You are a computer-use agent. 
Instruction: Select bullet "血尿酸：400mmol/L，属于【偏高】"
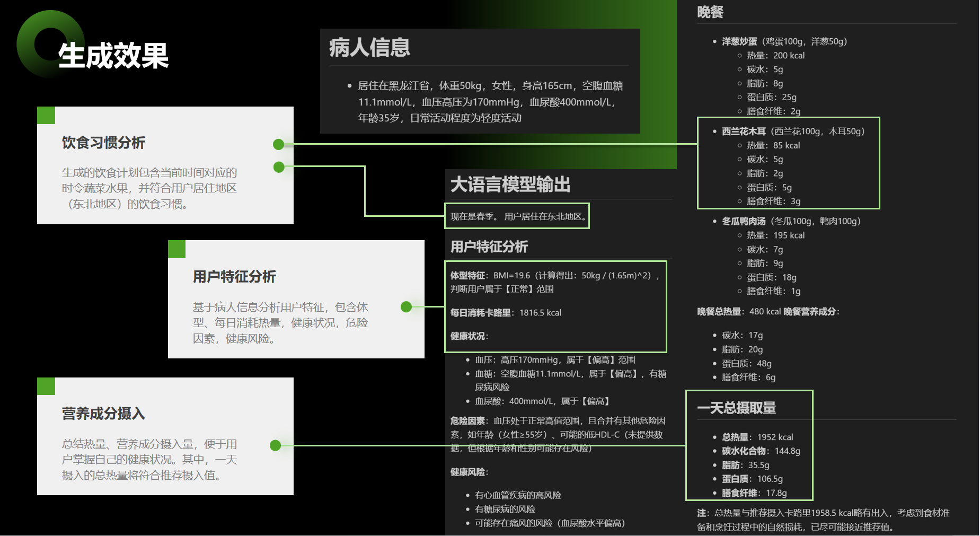pos(543,401)
